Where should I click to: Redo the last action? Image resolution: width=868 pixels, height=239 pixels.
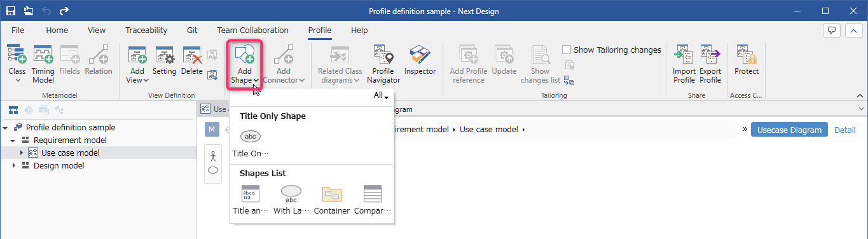64,11
